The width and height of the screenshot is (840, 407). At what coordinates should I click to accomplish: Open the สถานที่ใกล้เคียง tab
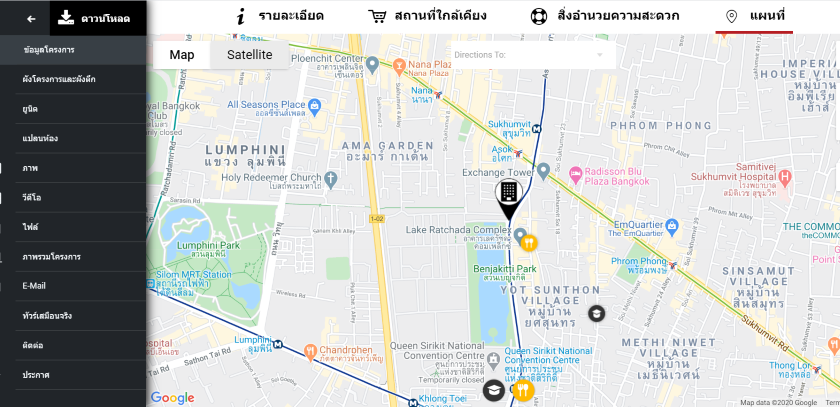(x=428, y=16)
